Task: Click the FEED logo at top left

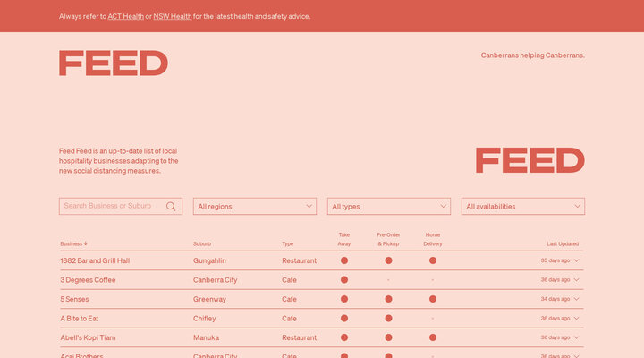Action: tap(114, 64)
